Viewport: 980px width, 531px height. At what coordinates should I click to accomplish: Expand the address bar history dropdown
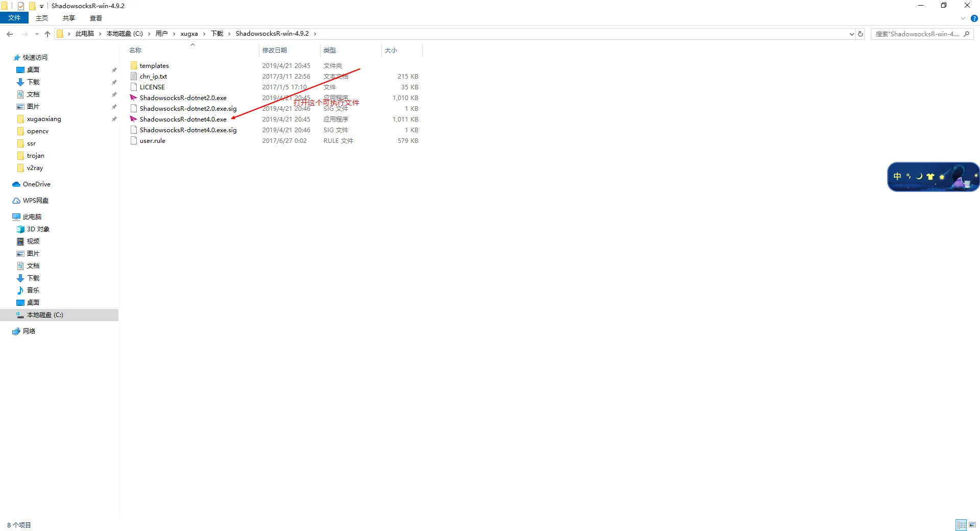(851, 34)
